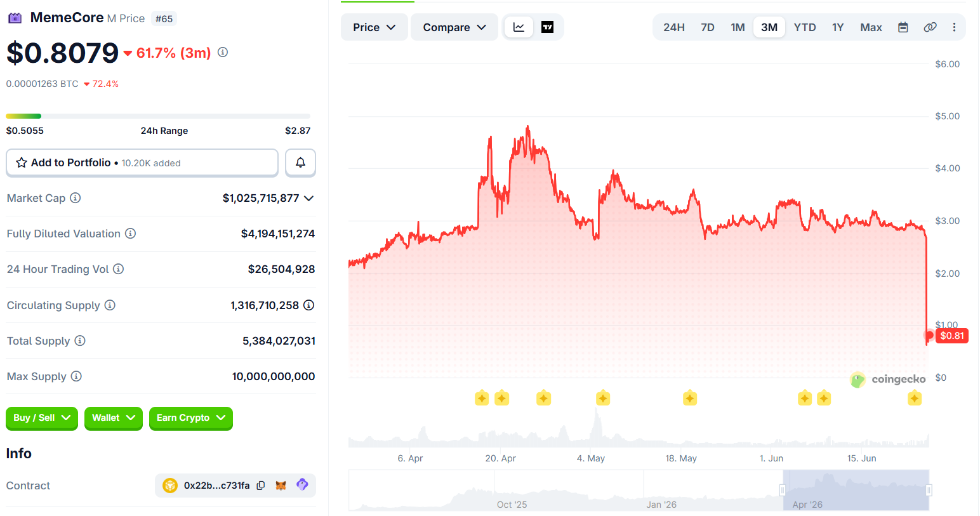
Task: Click the 10,000,000,000 max supply value
Action: 274,376
